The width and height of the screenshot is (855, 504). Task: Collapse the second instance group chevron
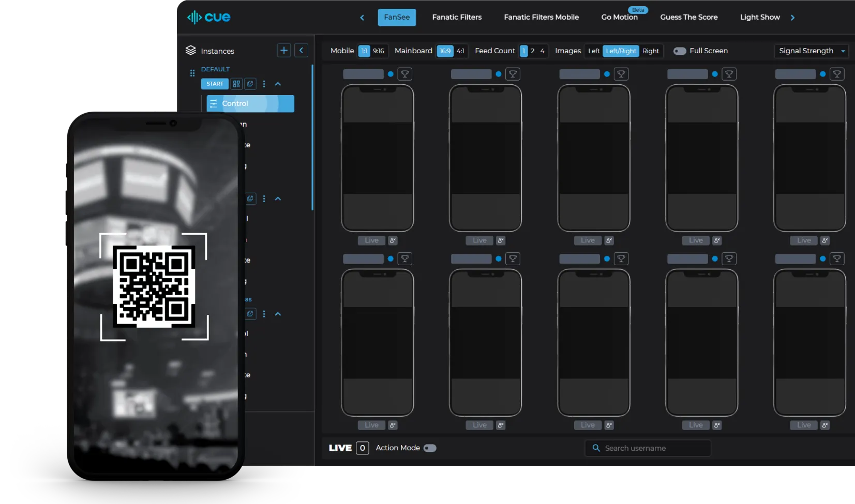pyautogui.click(x=278, y=198)
